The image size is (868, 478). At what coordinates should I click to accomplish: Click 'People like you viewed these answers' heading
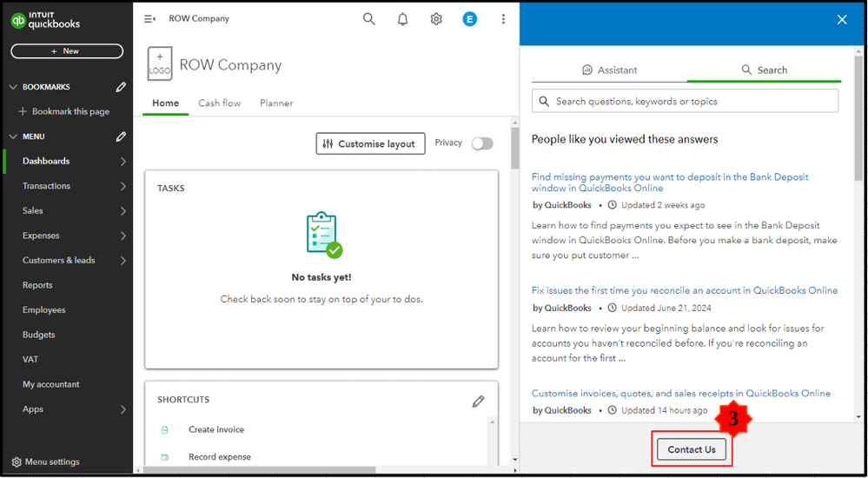(x=625, y=139)
